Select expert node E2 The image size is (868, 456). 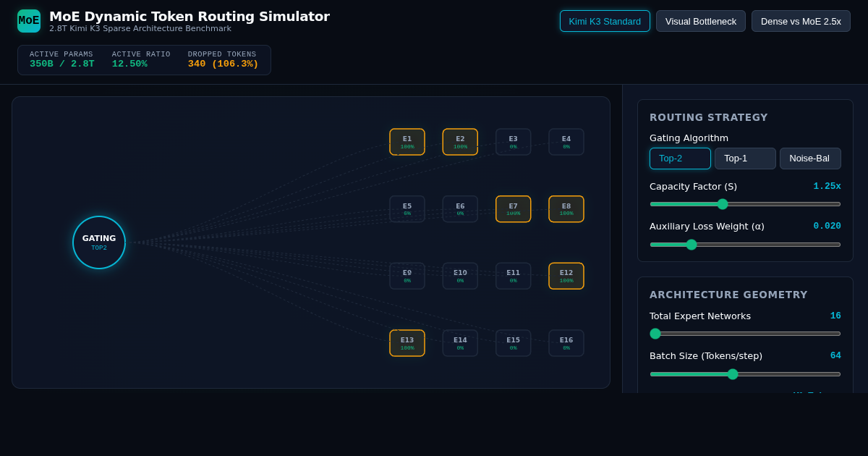460,142
